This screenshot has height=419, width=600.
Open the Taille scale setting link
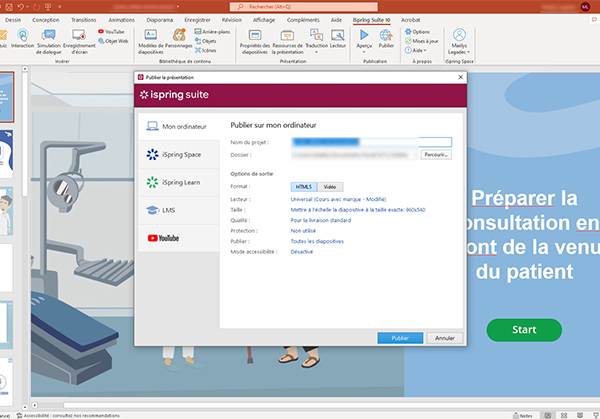click(x=358, y=210)
